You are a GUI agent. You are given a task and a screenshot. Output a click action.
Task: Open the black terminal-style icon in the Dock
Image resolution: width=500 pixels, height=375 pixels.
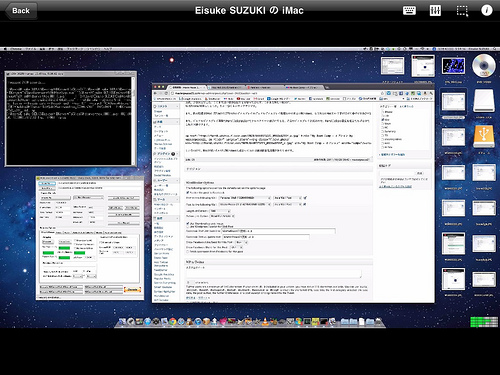tap(324, 321)
